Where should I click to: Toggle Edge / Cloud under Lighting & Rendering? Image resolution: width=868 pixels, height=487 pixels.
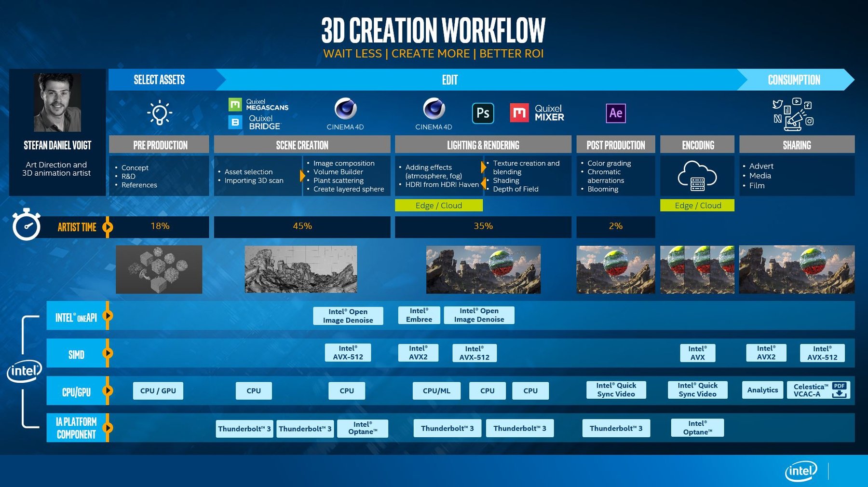pyautogui.click(x=439, y=205)
